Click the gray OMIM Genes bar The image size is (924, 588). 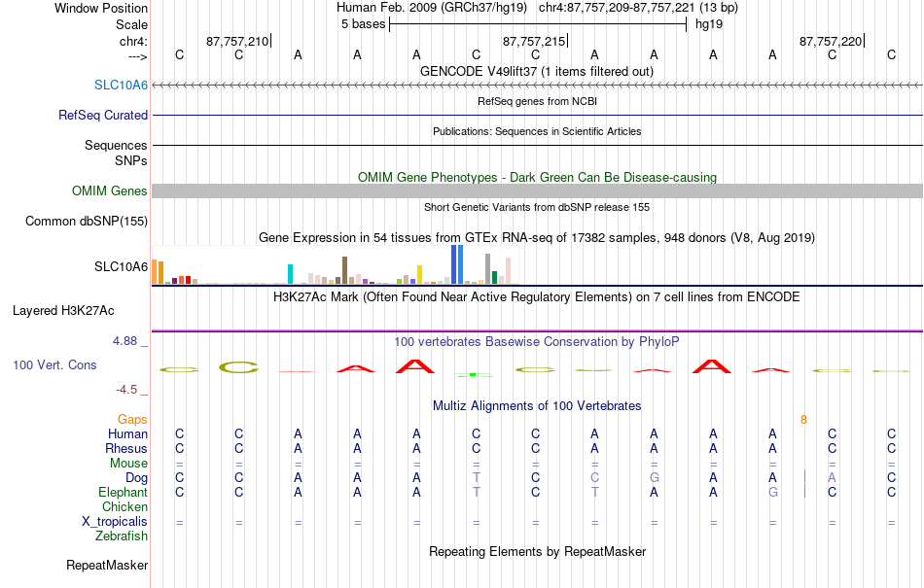tap(537, 190)
